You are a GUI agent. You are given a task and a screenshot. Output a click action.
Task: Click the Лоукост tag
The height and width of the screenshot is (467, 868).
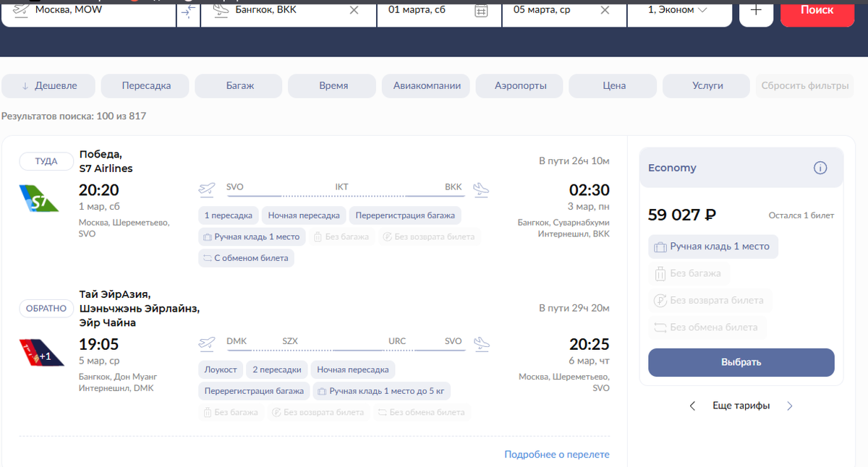click(221, 369)
